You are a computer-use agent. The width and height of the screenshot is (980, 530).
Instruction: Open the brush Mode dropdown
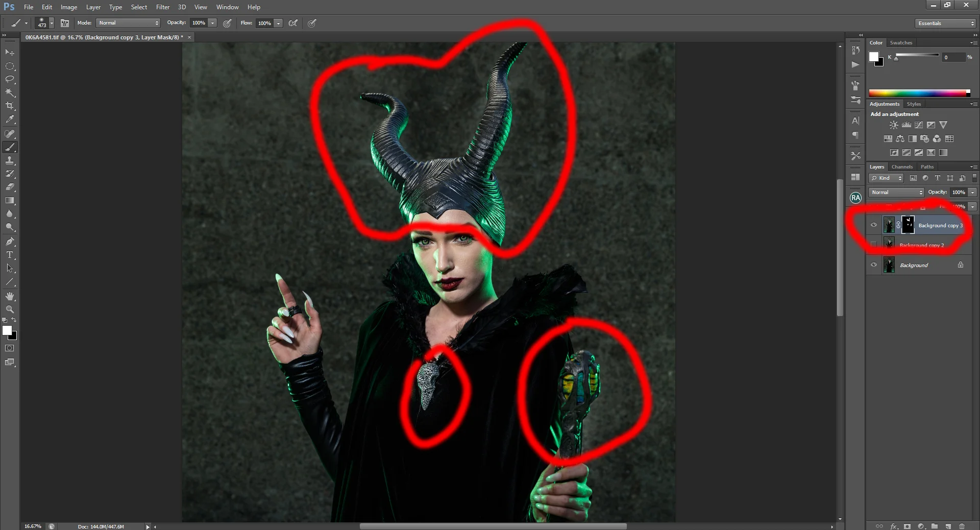128,23
